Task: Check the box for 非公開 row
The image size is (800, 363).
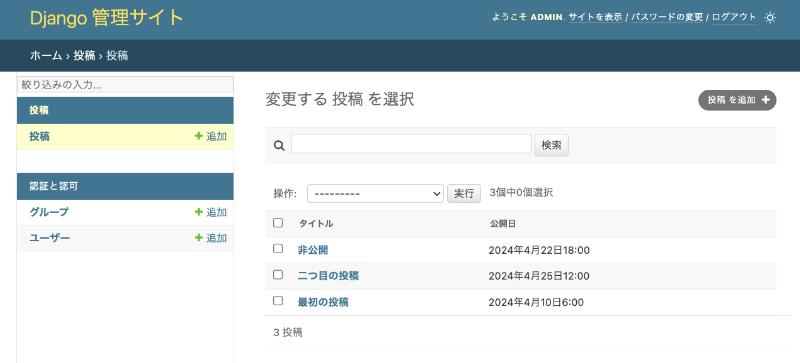Action: (278, 249)
